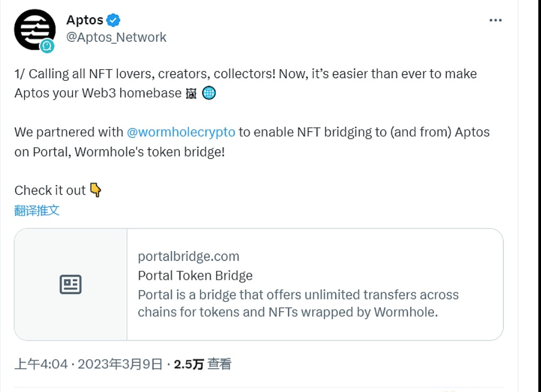
Task: Click the "Check it out" text
Action: tap(50, 190)
